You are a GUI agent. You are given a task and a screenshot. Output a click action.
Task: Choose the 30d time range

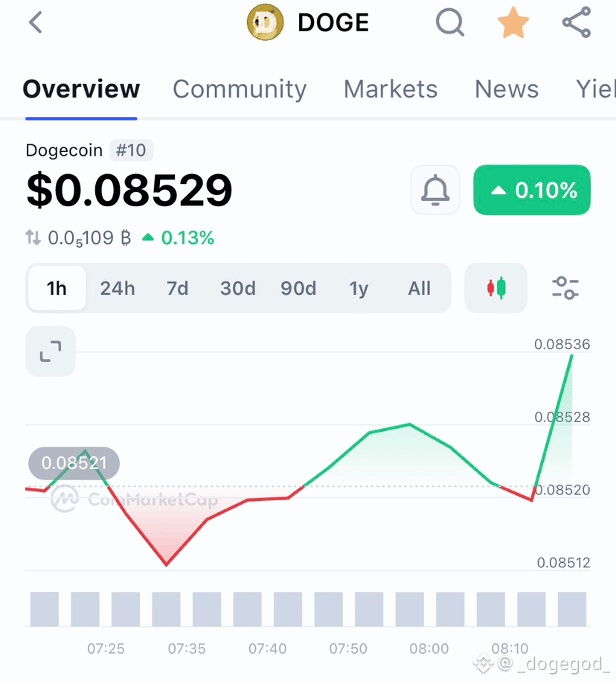(x=238, y=288)
